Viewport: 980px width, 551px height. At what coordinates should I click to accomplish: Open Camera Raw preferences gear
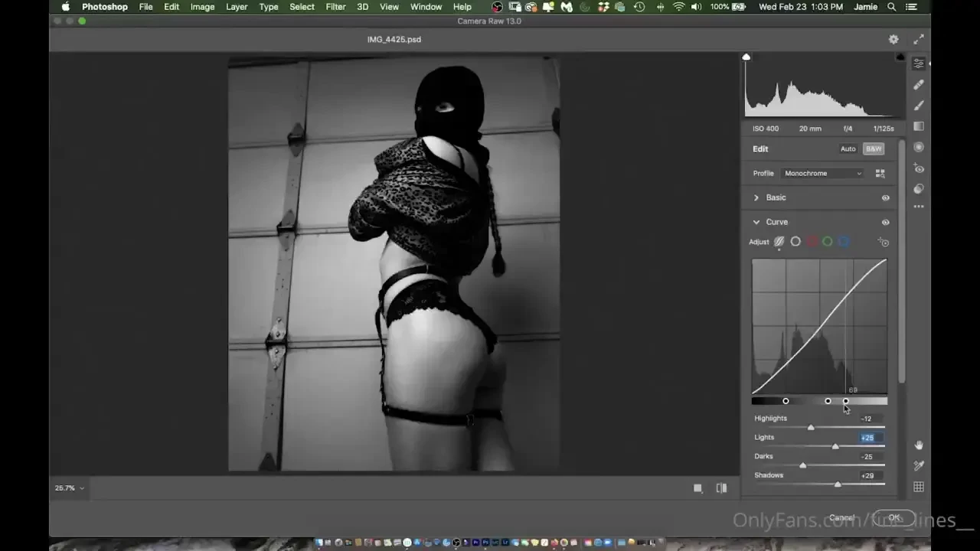(x=893, y=39)
